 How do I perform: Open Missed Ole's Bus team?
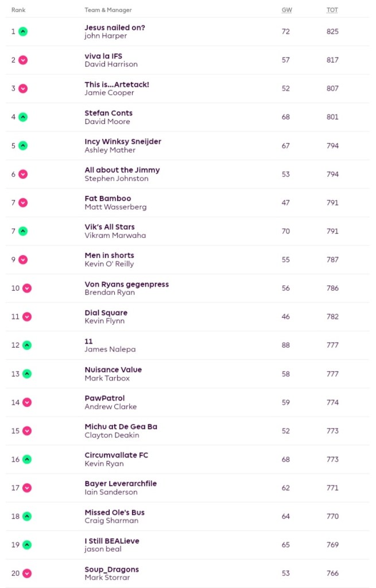click(x=115, y=512)
